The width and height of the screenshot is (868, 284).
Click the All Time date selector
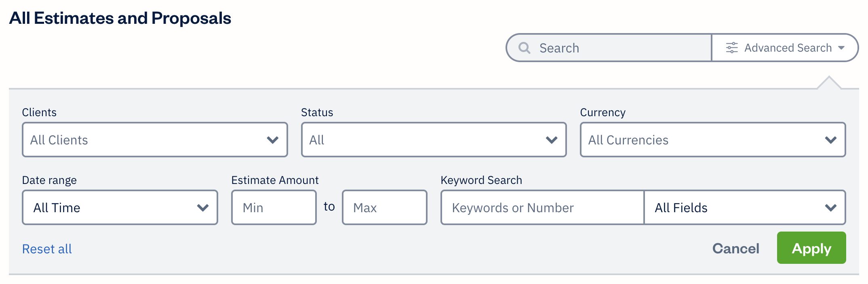[x=120, y=207]
